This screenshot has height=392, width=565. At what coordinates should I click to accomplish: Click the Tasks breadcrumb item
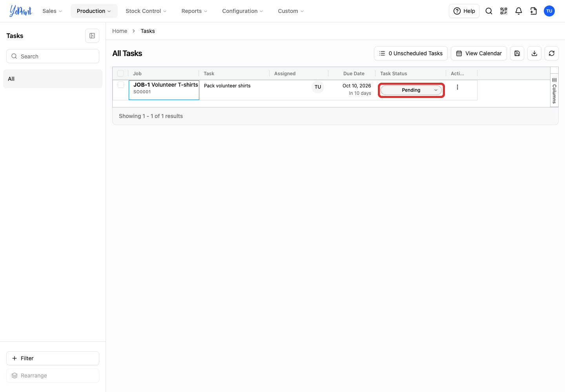pyautogui.click(x=148, y=31)
